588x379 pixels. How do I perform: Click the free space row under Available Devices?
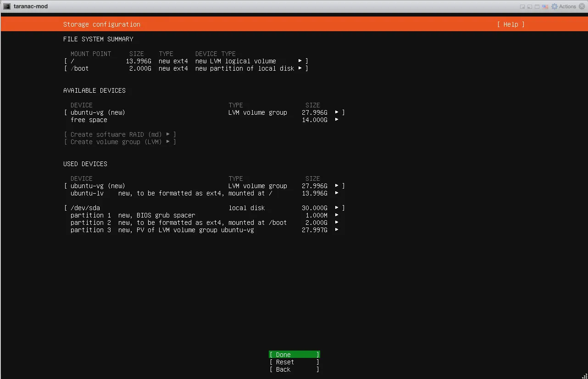point(205,120)
